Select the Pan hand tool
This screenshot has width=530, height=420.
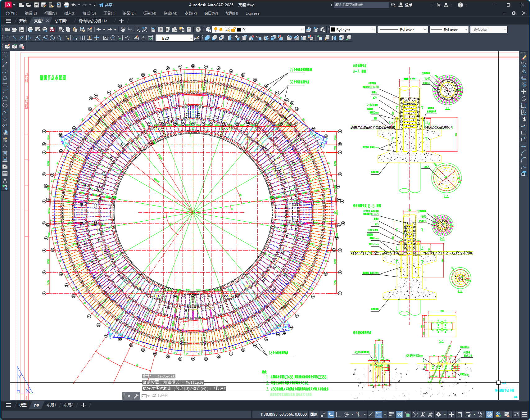123,29
